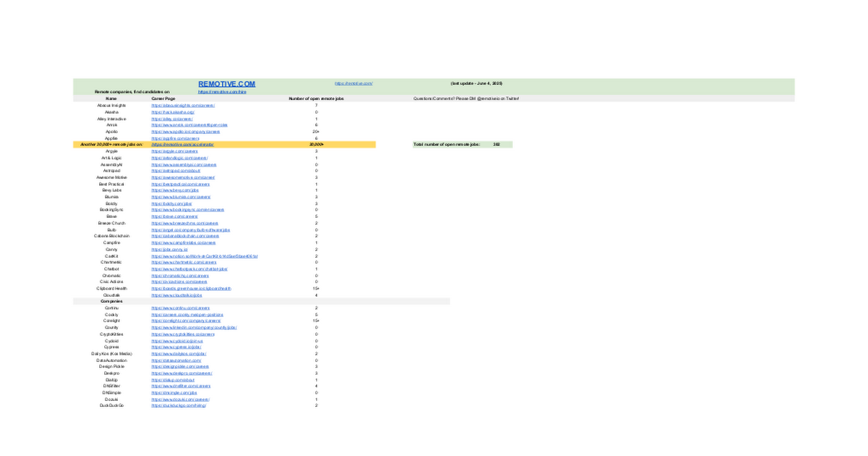Select the "Cabana Blockchain" name cell
Viewport: 868px width, 456px height.
111,236
